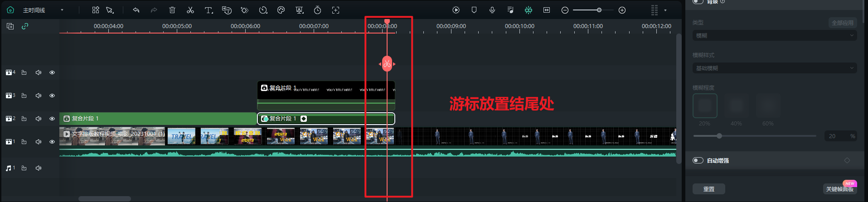Mute video track 4
868x202 pixels.
39,72
